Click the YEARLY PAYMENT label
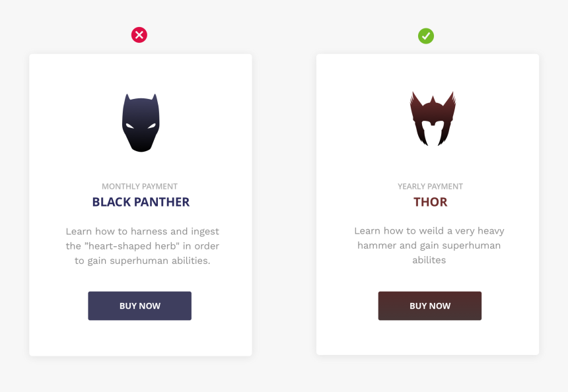568x392 pixels. (x=430, y=186)
